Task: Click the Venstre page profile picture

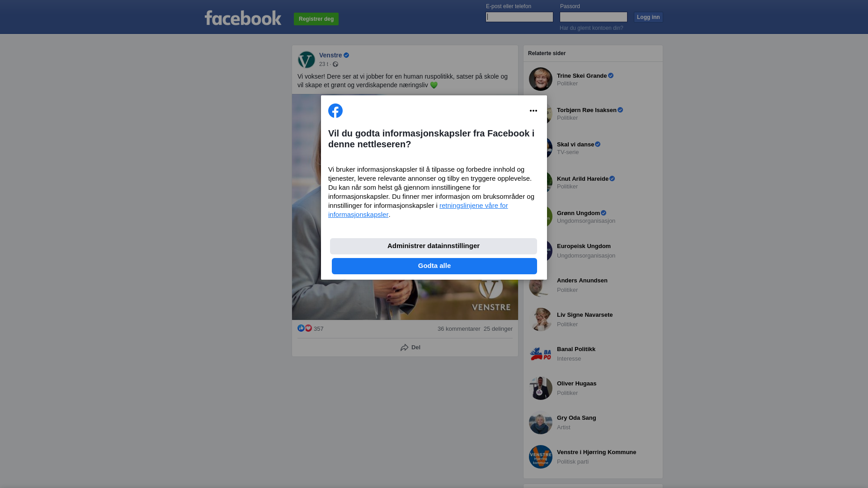Action: click(x=307, y=60)
